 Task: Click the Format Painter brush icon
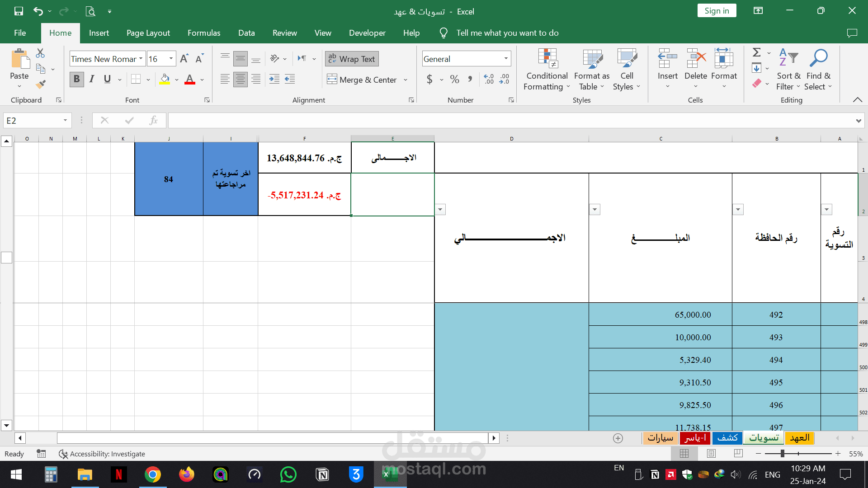click(41, 84)
